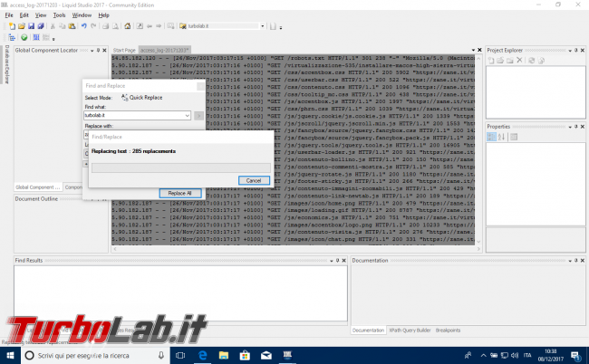589x364 pixels.
Task: Open Documentation panel options arrow
Action: point(570,261)
